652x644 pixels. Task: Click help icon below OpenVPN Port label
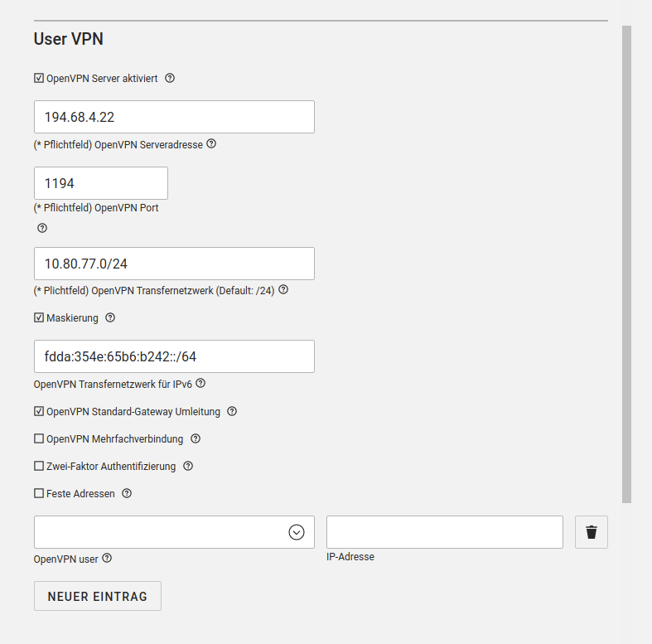42,228
